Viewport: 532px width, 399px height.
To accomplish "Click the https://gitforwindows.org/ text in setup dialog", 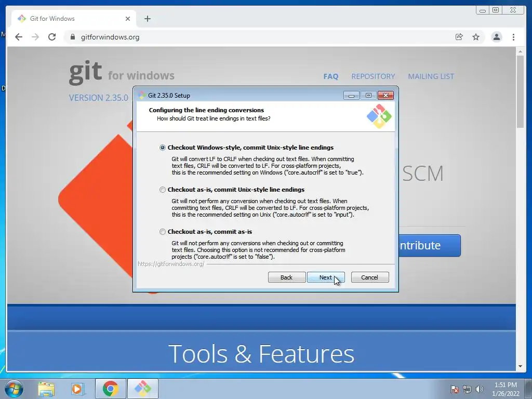I will click(x=171, y=264).
